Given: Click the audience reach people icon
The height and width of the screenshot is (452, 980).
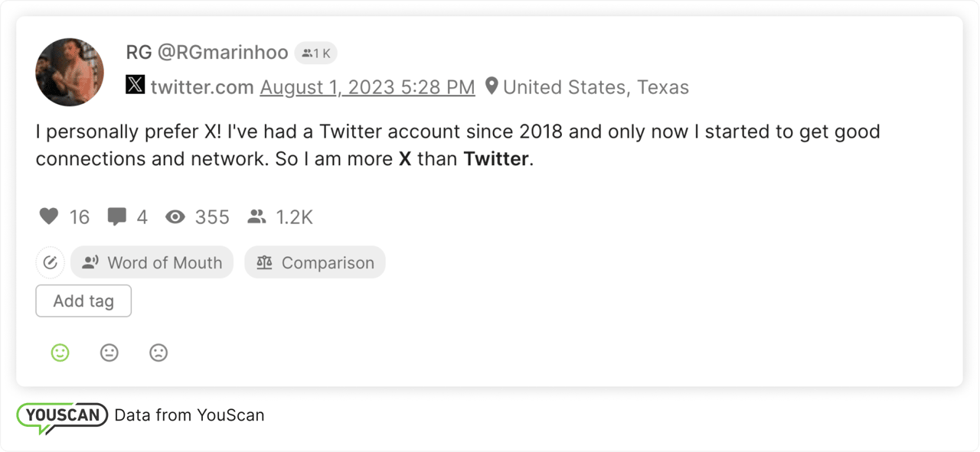Looking at the screenshot, I should click(x=256, y=217).
